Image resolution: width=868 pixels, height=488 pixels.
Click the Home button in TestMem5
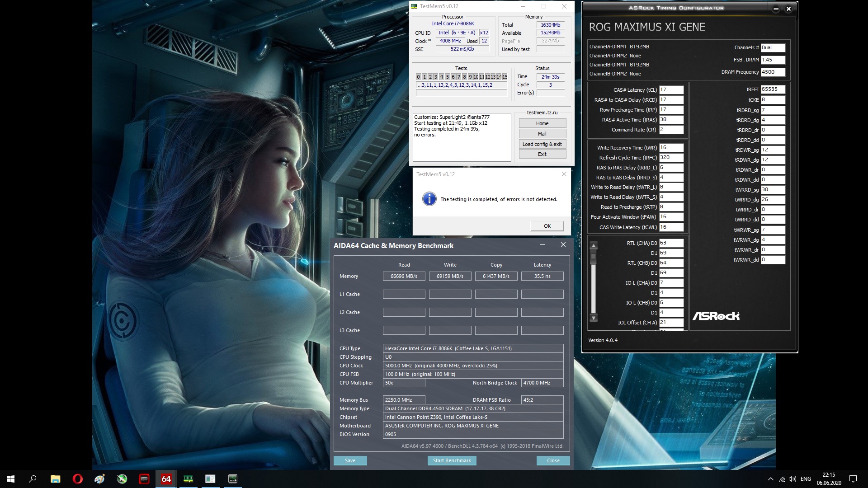pyautogui.click(x=542, y=123)
